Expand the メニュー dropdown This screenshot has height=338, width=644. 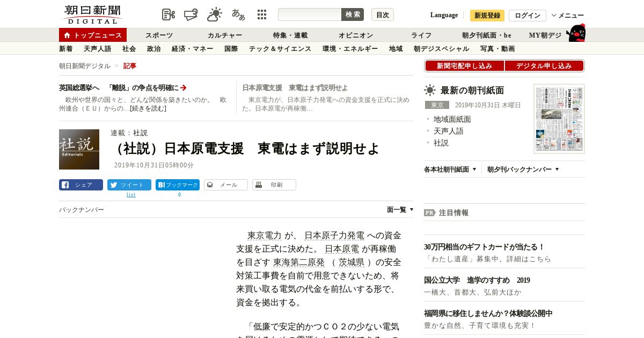(x=568, y=16)
